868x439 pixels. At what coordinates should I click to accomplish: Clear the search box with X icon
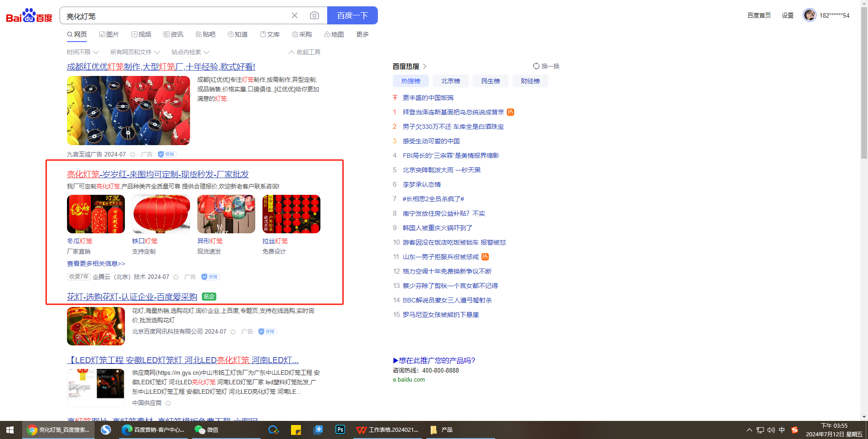(295, 16)
